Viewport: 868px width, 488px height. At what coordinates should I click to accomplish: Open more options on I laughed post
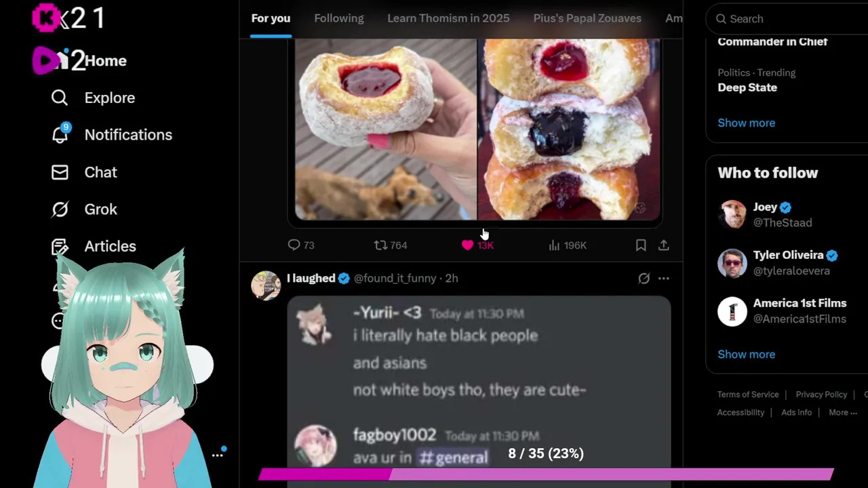(663, 278)
